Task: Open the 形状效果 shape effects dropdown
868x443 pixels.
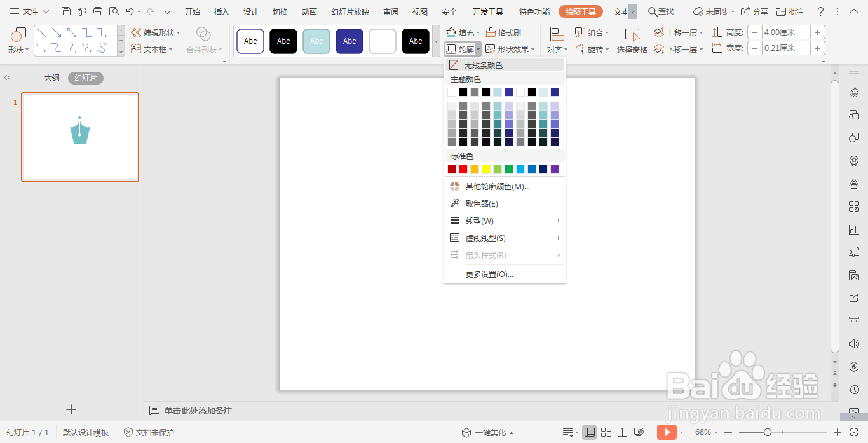Action: click(x=510, y=49)
